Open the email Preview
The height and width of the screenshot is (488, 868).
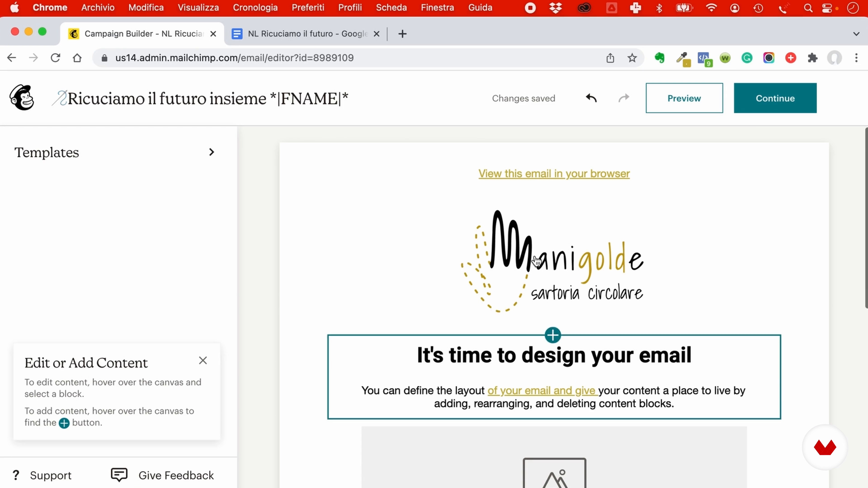[x=684, y=98]
